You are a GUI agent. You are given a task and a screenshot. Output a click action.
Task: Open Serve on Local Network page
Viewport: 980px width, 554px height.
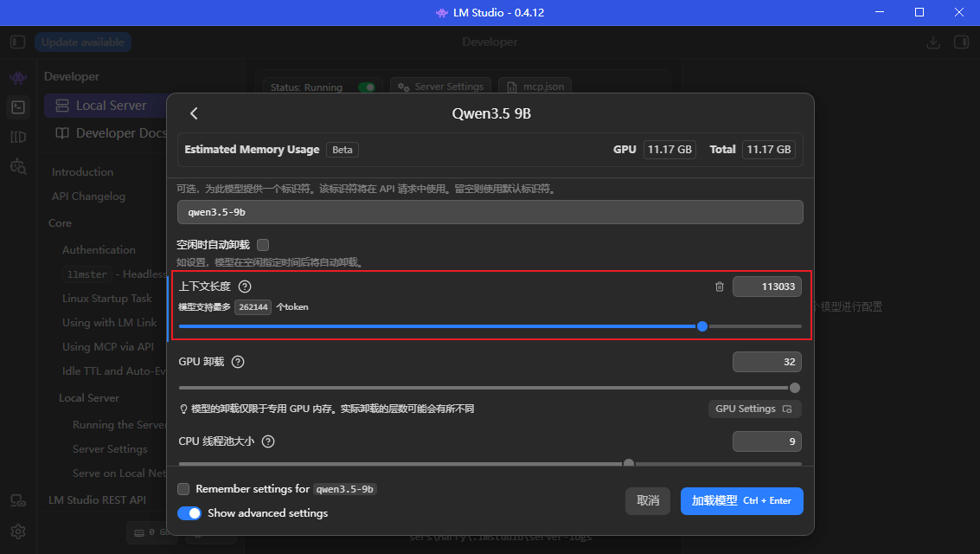pos(119,473)
